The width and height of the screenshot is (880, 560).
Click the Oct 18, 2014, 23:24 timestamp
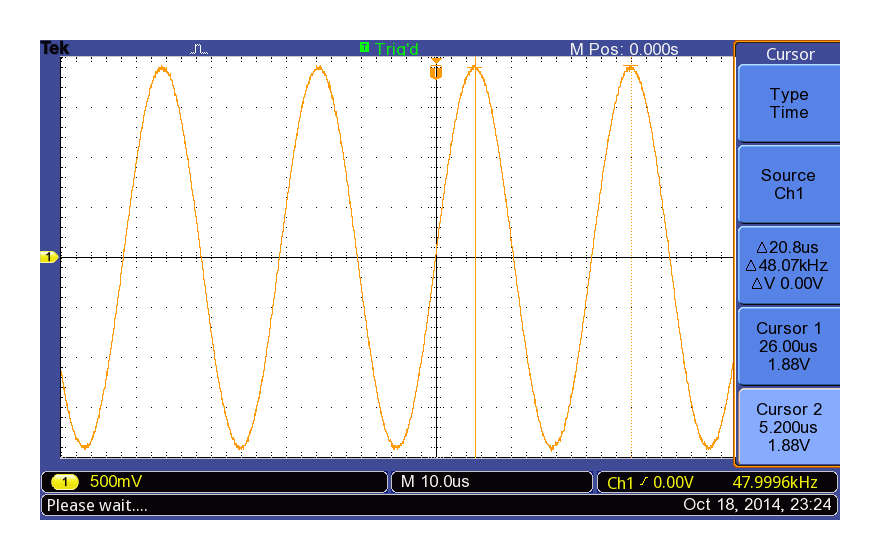click(x=757, y=504)
